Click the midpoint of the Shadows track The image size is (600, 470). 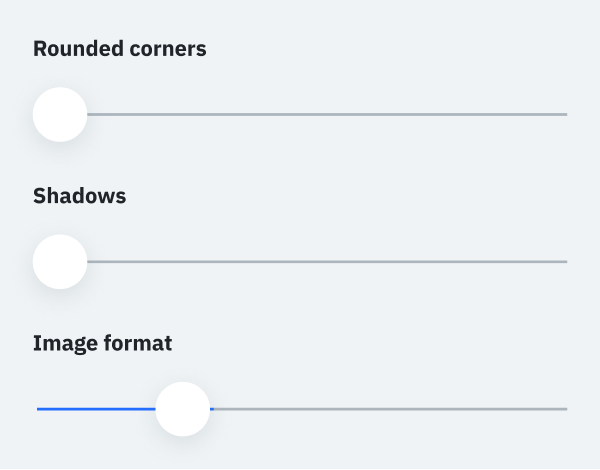pyautogui.click(x=301, y=262)
